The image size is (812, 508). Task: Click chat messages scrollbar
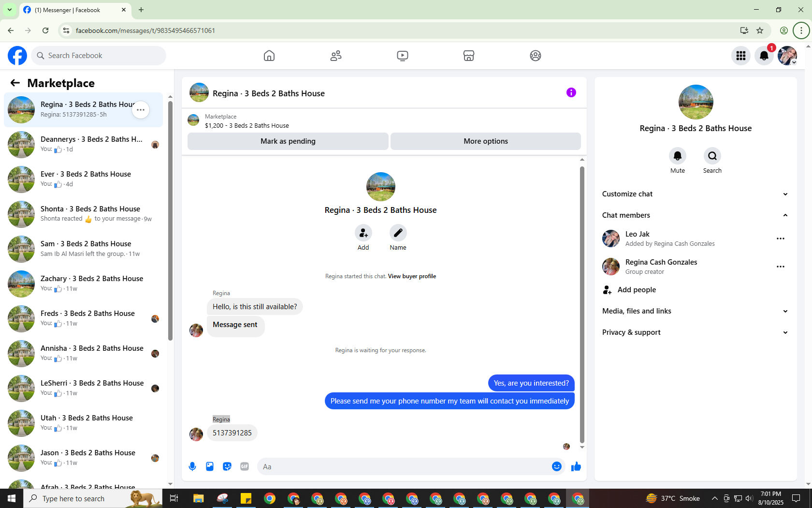click(582, 305)
